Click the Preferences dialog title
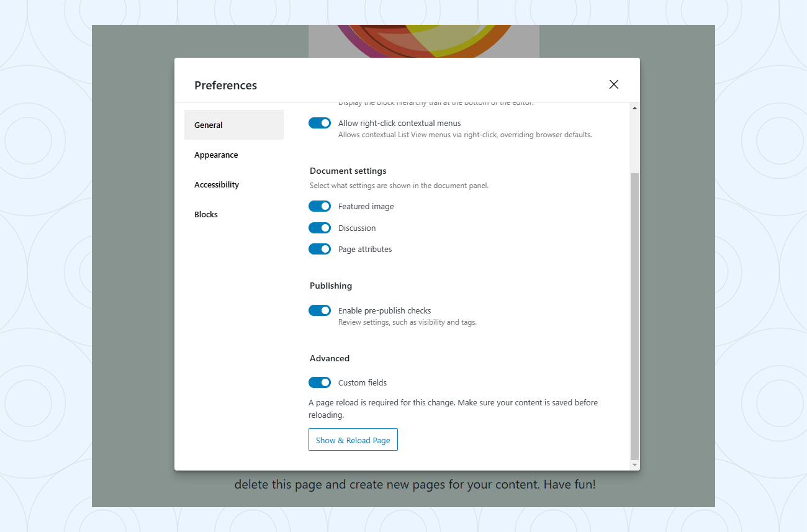The width and height of the screenshot is (807, 532). click(225, 85)
